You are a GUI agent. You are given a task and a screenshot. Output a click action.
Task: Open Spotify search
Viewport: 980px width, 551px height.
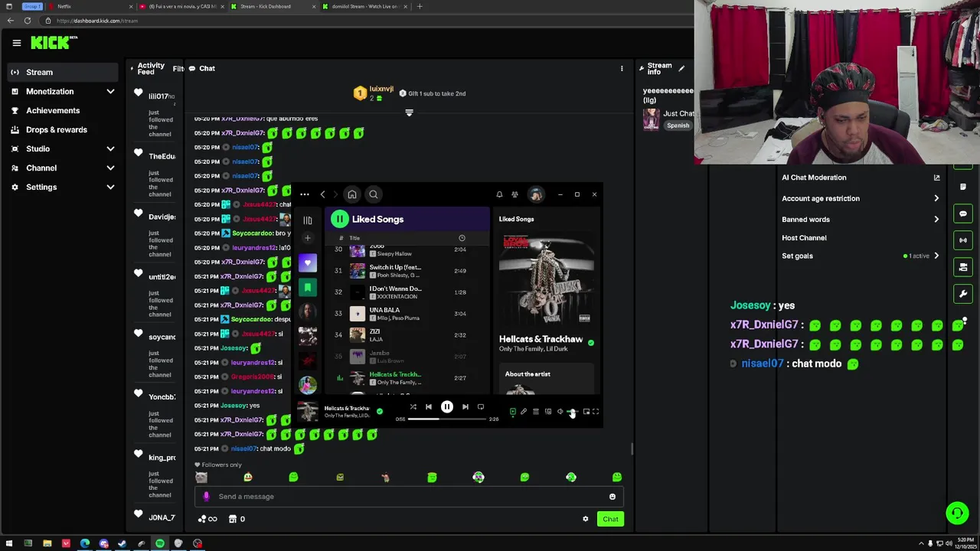[x=374, y=194]
